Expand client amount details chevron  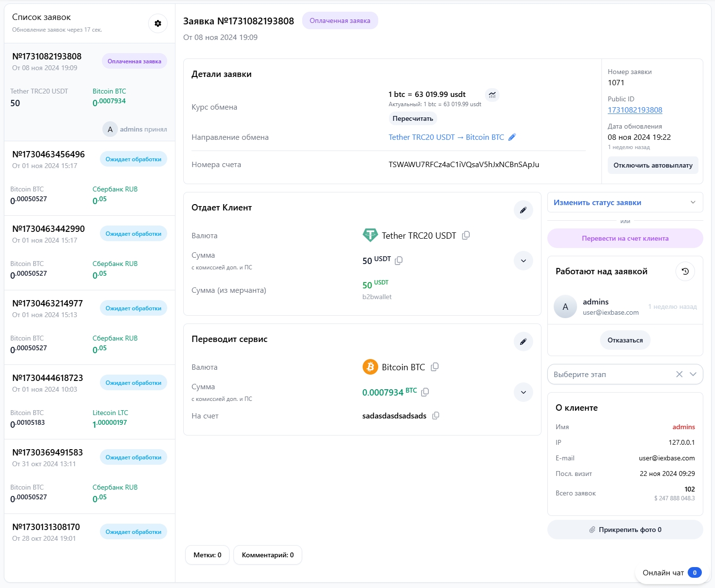tap(523, 261)
